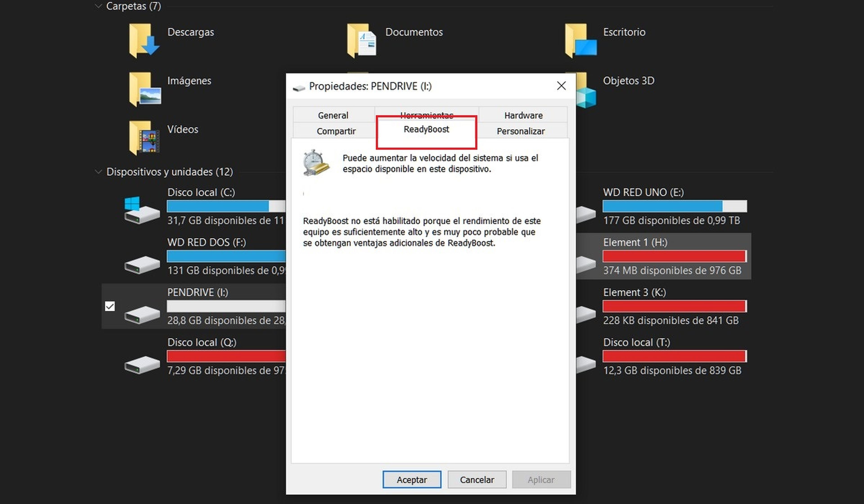864x504 pixels.
Task: Close the PENDRIVE properties dialog
Action: tap(561, 86)
